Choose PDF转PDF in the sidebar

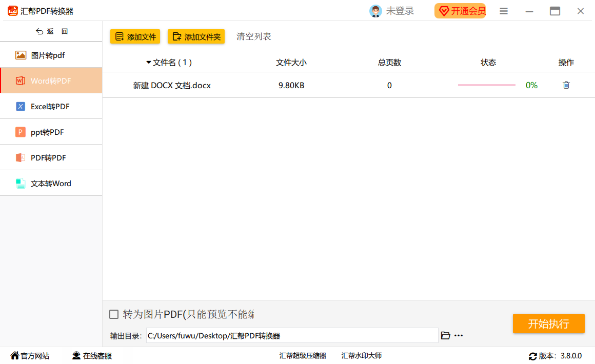(x=51, y=158)
